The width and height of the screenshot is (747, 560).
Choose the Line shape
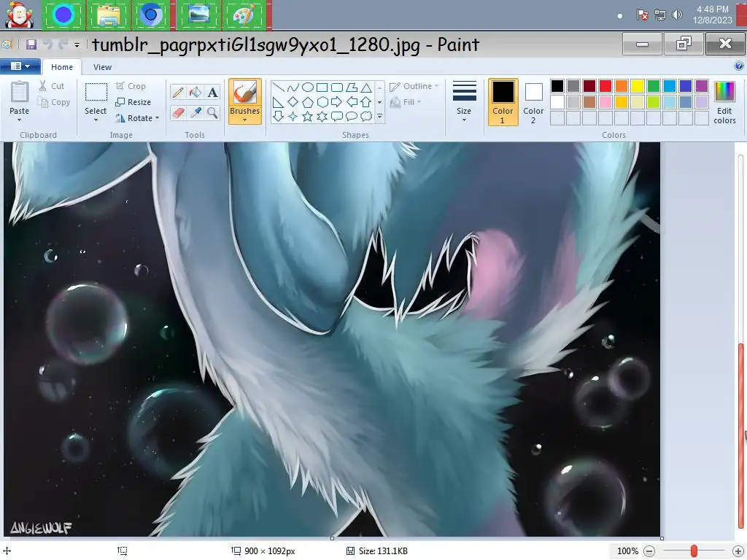[x=279, y=87]
